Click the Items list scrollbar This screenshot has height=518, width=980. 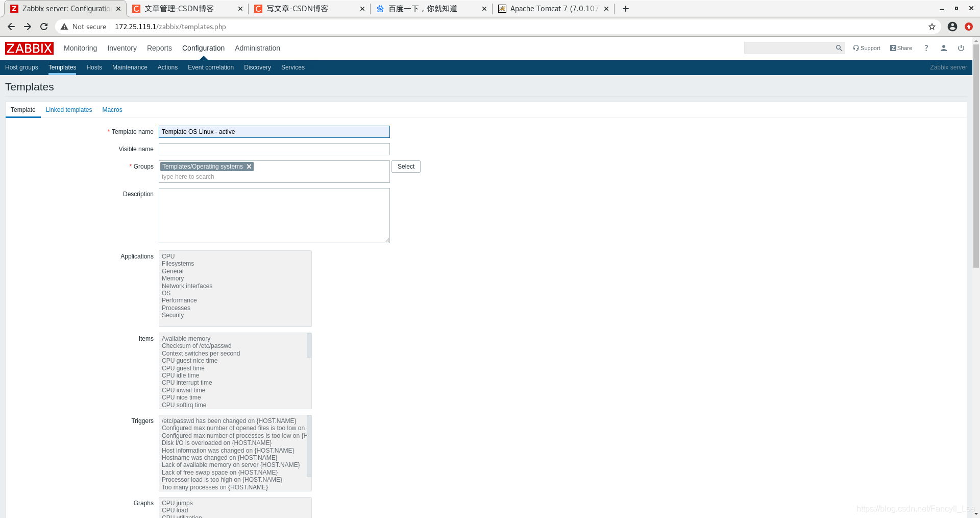click(x=309, y=345)
